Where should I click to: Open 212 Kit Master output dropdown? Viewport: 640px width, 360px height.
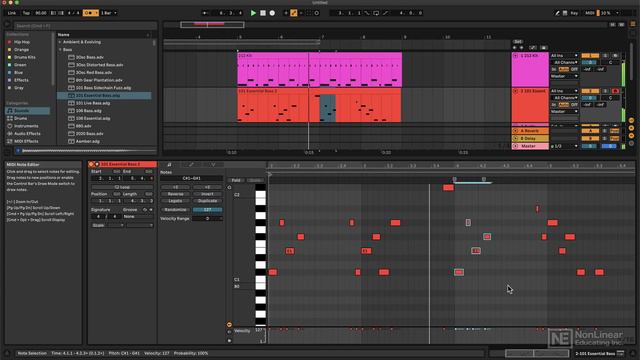click(x=564, y=76)
